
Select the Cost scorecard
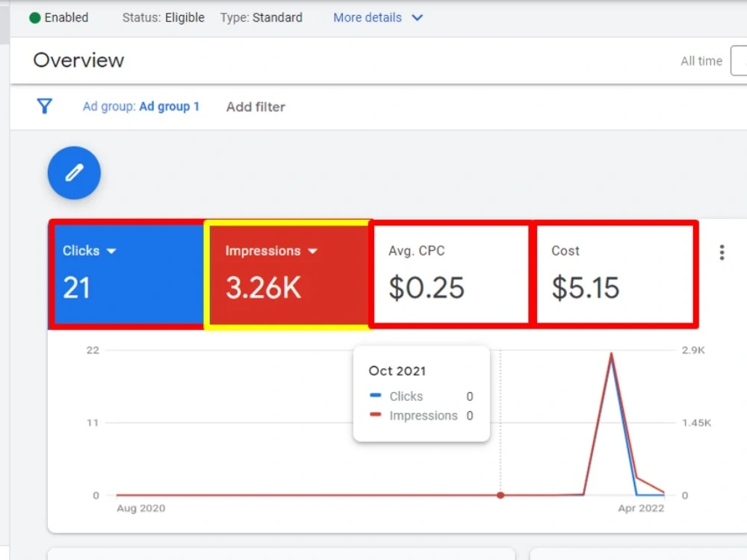pos(615,274)
